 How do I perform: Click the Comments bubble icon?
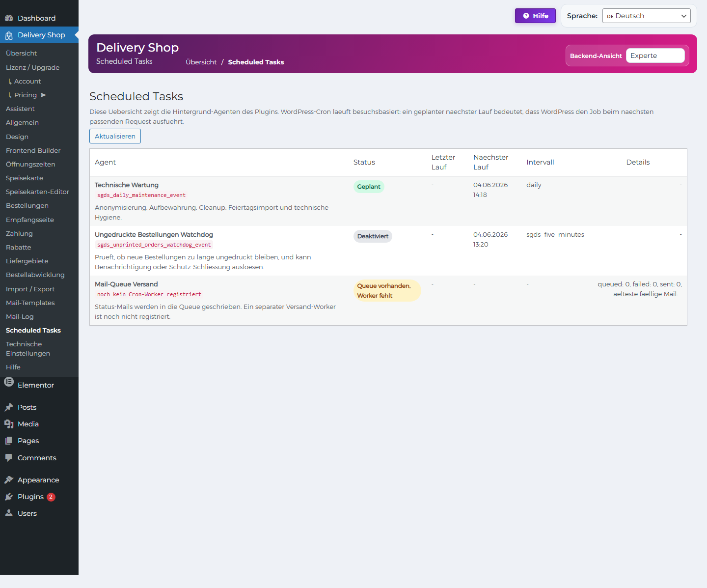[9, 458]
